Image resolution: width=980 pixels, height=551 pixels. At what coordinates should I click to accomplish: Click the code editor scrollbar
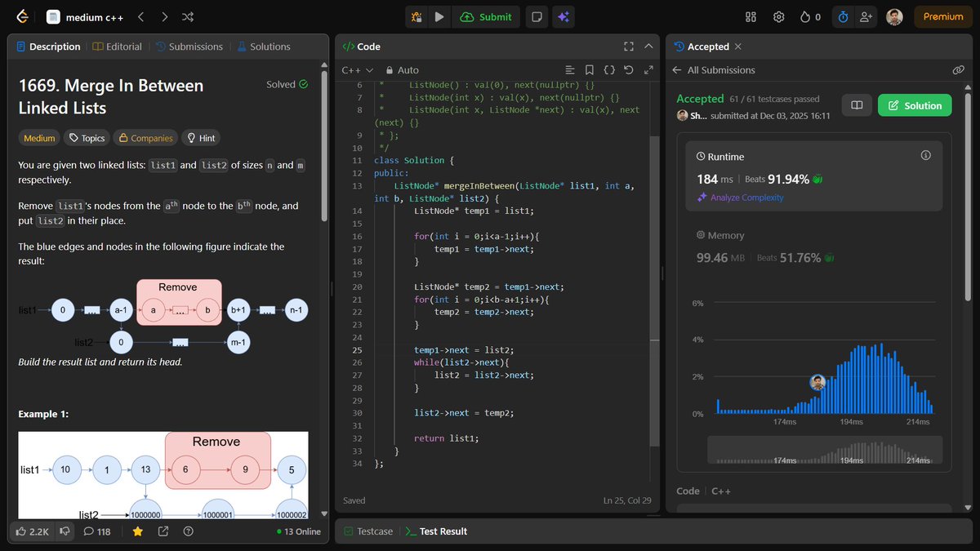(x=653, y=290)
